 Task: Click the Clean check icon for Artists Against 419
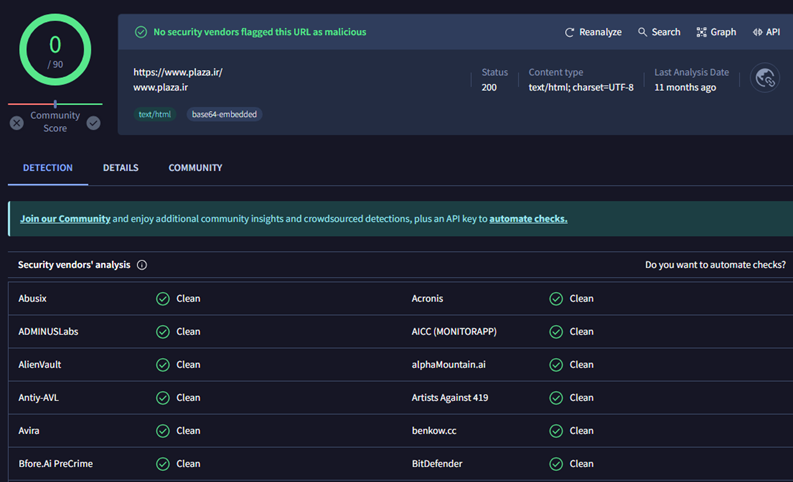pos(556,398)
